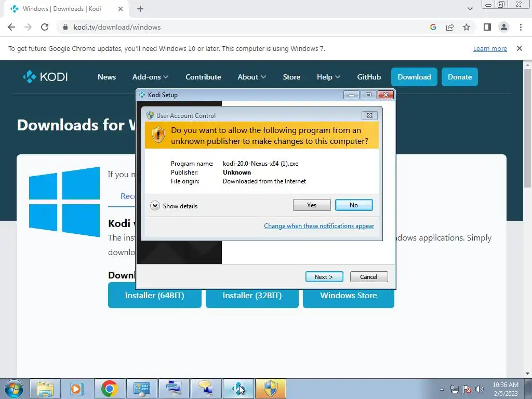
Task: Open Windows Explorer from taskbar
Action: click(46, 389)
